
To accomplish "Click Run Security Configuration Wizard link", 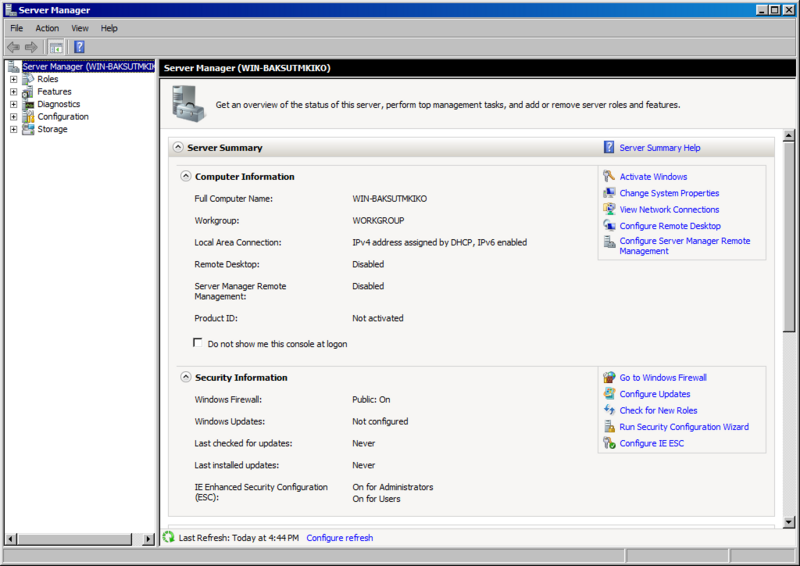I will click(683, 427).
